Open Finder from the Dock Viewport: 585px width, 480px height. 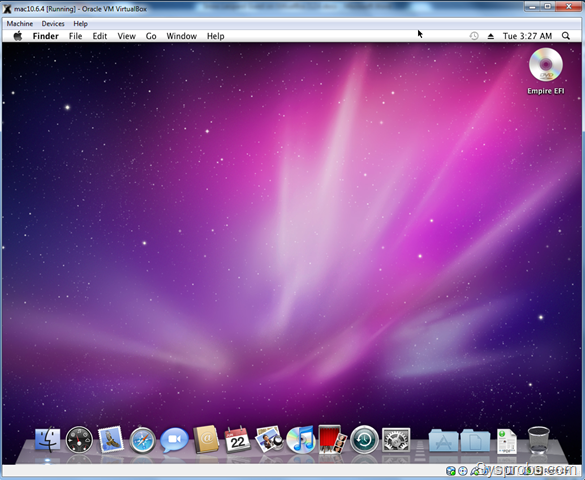click(x=47, y=439)
